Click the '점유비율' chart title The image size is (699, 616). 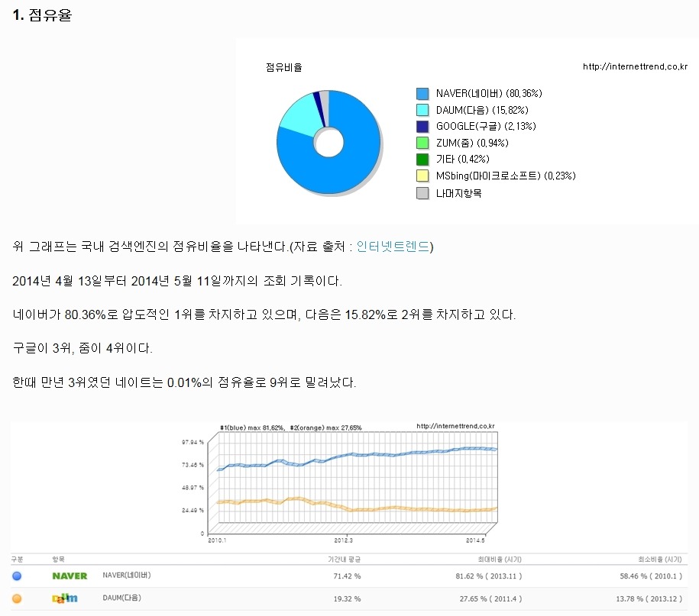pos(284,67)
